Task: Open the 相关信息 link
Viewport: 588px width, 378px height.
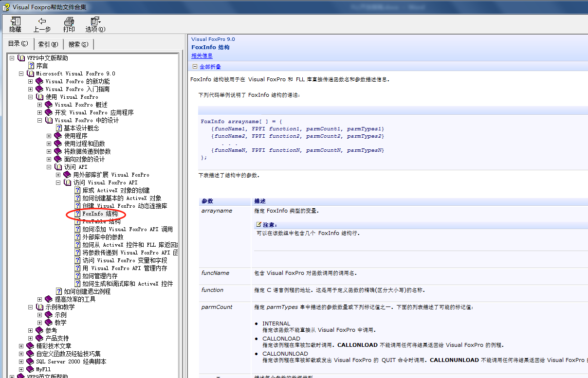Action: pyautogui.click(x=202, y=56)
